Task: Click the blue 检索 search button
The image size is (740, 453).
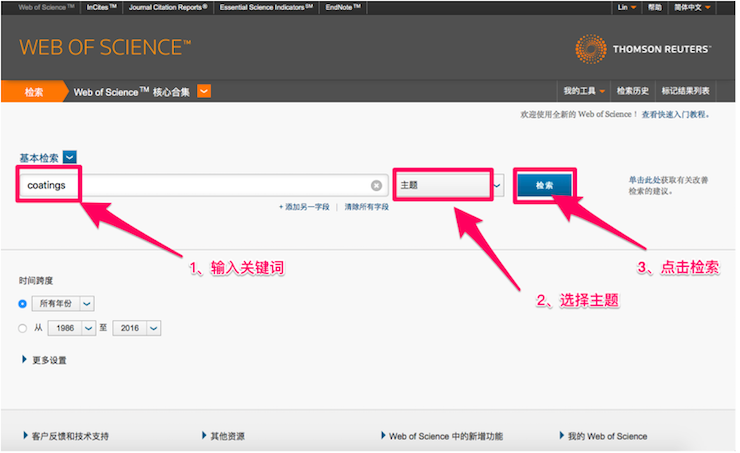Action: point(544,186)
